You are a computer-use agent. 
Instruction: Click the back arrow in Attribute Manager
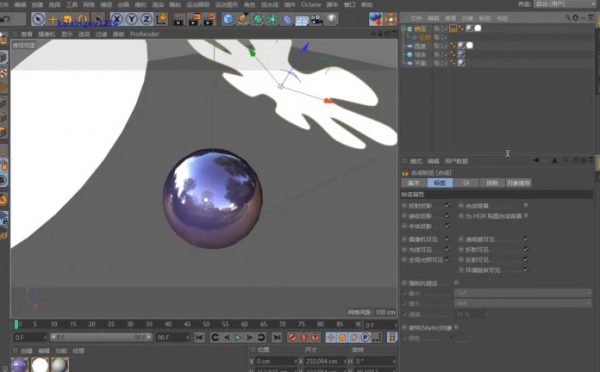[x=536, y=160]
